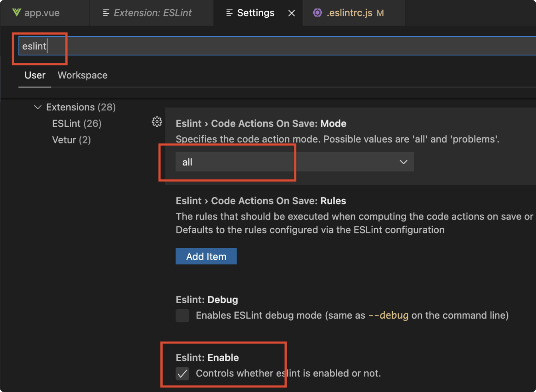The image size is (536, 392).
Task: Select Vetur (2) in the settings tree
Action: point(71,140)
